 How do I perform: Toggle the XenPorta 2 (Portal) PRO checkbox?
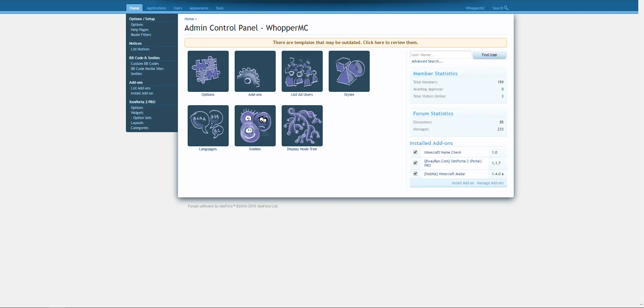(415, 163)
